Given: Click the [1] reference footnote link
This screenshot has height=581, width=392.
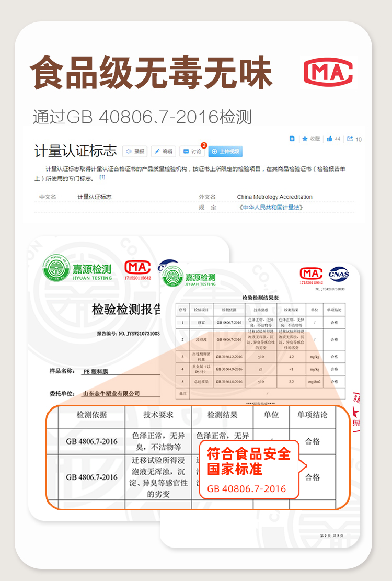Looking at the screenshot, I should (x=102, y=177).
